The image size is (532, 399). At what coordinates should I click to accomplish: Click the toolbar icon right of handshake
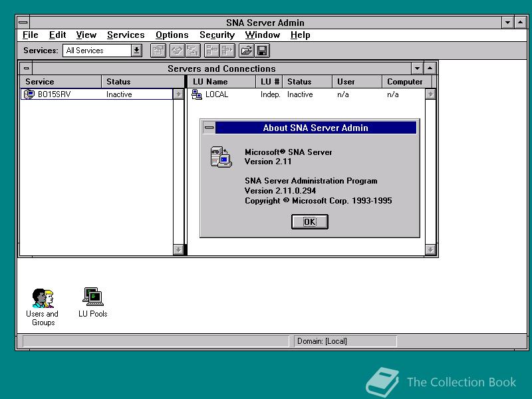click(193, 51)
